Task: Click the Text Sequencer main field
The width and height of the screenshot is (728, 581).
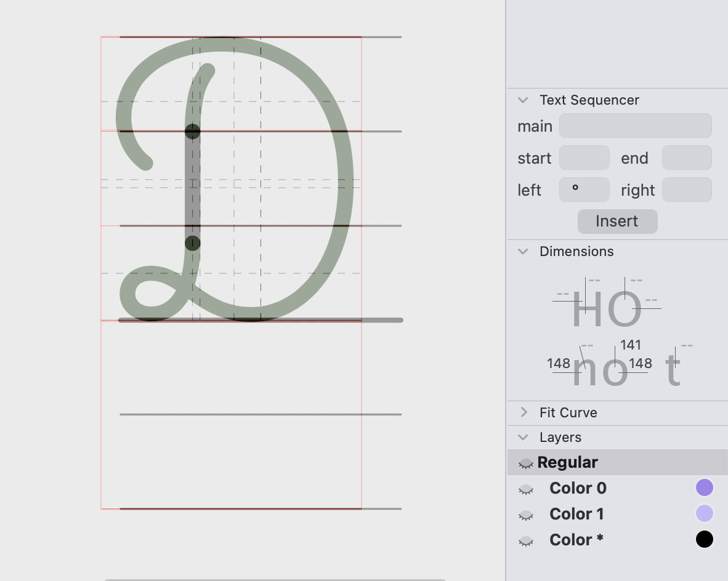Action: [x=635, y=126]
